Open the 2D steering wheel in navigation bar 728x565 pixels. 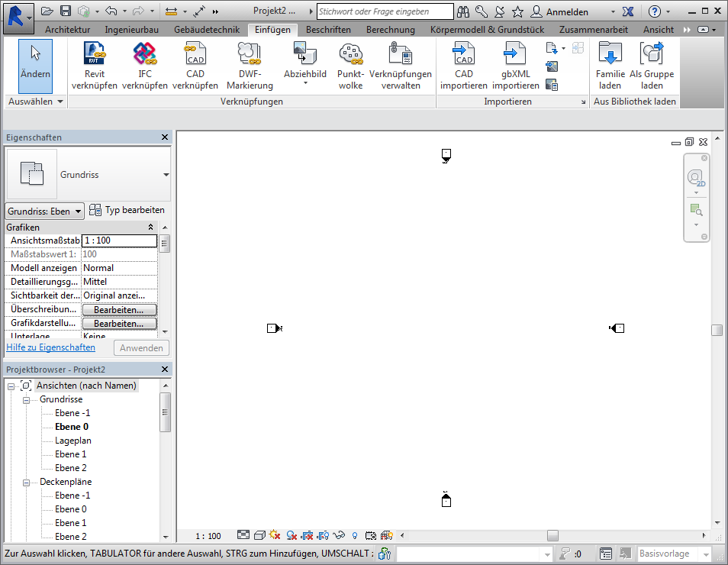[696, 178]
